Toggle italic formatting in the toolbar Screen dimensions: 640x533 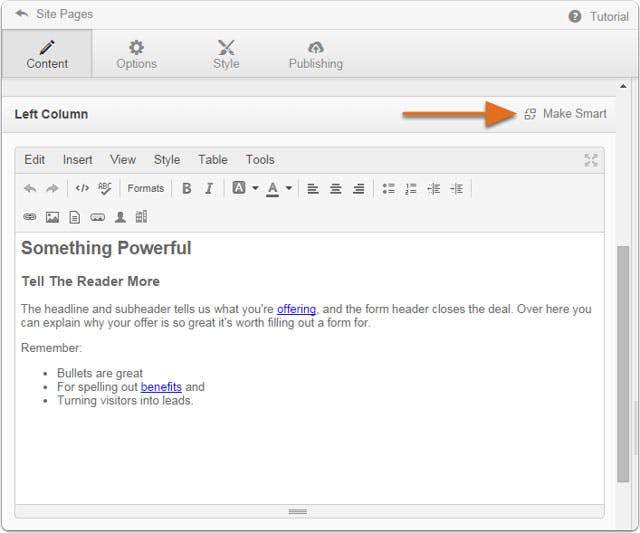[x=209, y=188]
